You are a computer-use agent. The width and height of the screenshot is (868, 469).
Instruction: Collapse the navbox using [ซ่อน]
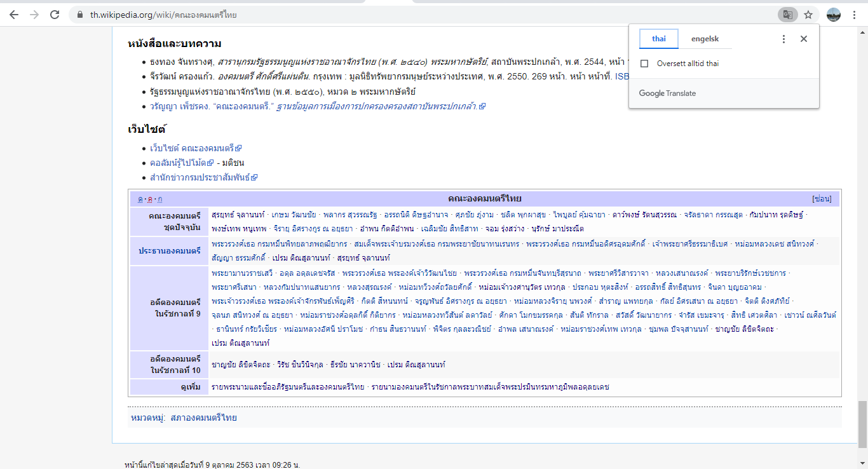pyautogui.click(x=822, y=199)
